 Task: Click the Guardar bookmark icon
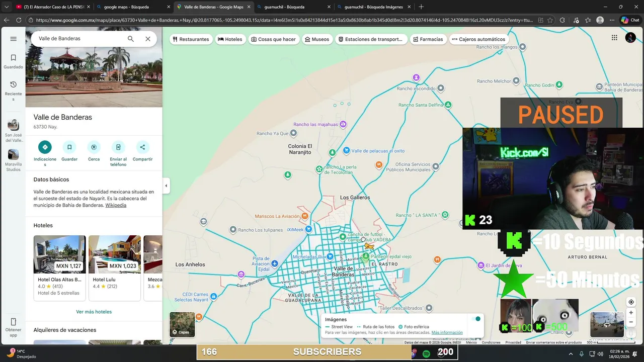point(69,147)
